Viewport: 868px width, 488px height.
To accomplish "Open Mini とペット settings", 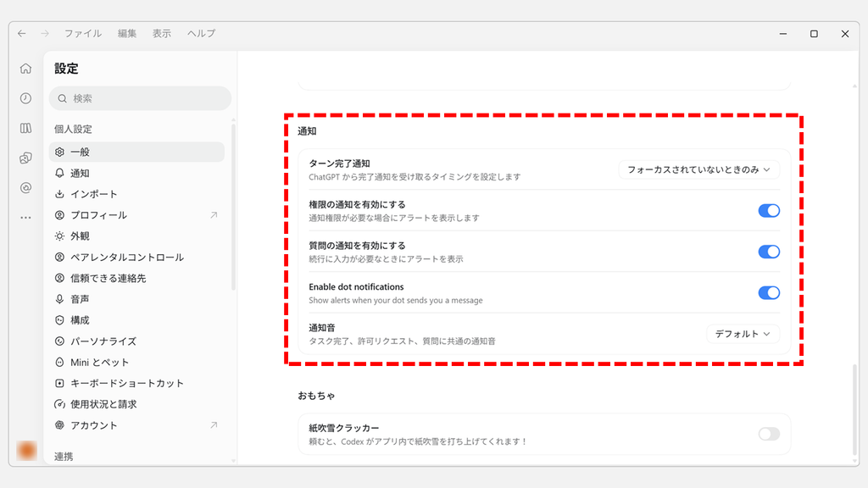I will [x=136, y=363].
